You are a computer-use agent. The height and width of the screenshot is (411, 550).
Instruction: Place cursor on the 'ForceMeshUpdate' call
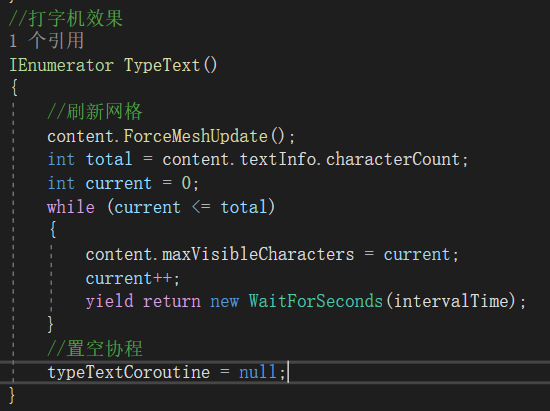(x=195, y=136)
